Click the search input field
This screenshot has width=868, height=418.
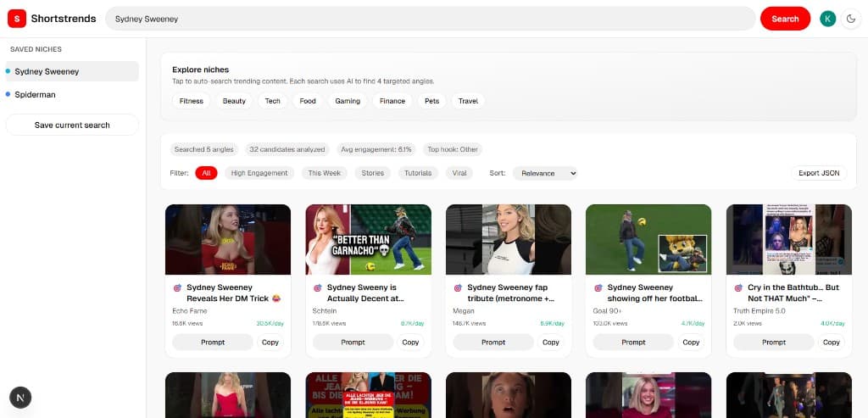[x=430, y=19]
